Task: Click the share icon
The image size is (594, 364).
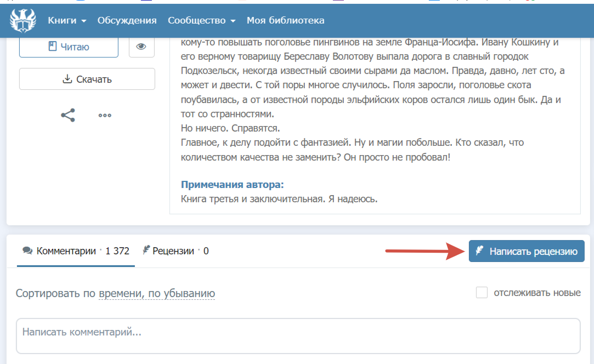Action: pos(68,115)
